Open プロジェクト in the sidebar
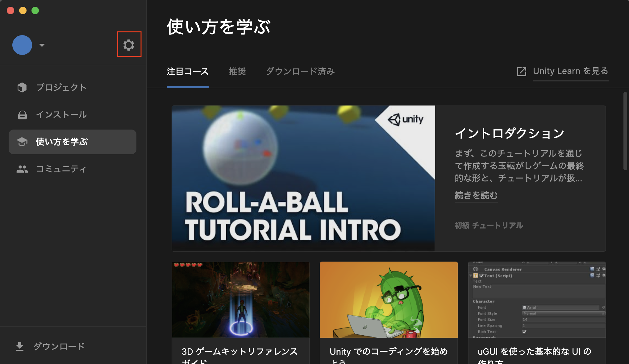Screen dimensions: 629x364 (x=73, y=87)
